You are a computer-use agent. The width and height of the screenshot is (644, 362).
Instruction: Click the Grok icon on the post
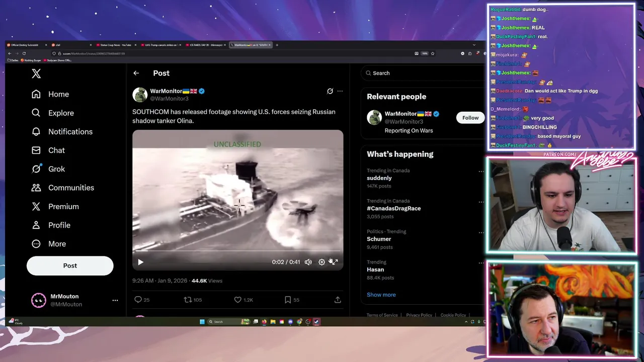[330, 91]
